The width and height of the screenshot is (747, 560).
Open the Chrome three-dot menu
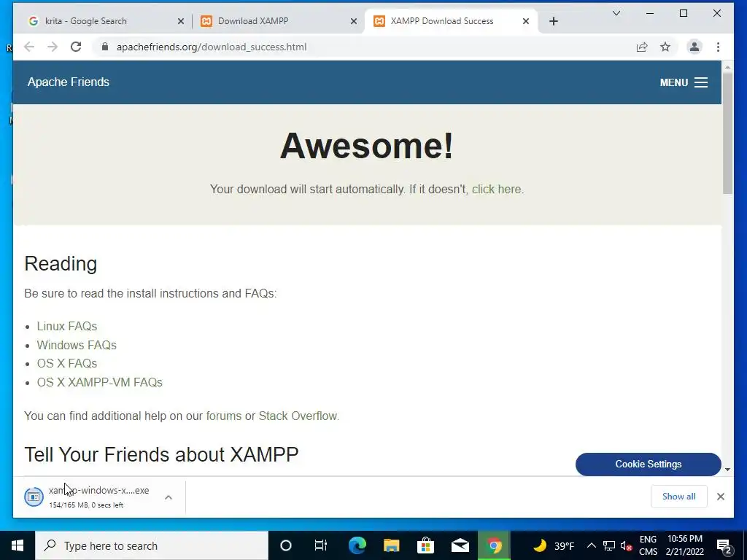pos(718,47)
